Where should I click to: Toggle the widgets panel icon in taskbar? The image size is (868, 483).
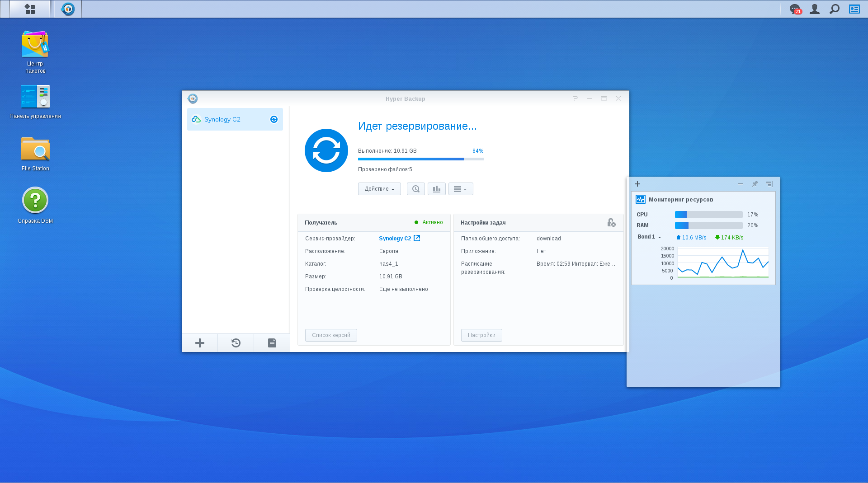(x=854, y=9)
